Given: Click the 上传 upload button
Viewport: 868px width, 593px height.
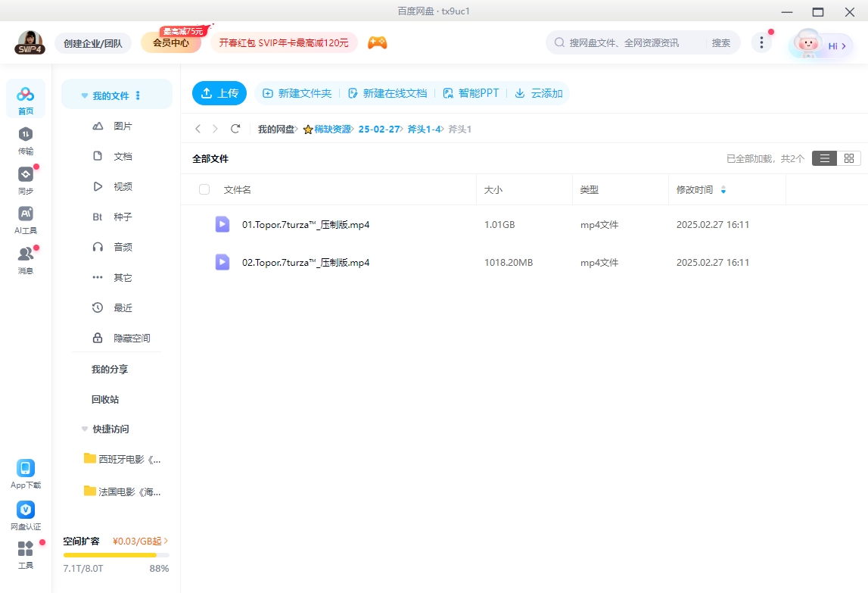Looking at the screenshot, I should [x=219, y=92].
